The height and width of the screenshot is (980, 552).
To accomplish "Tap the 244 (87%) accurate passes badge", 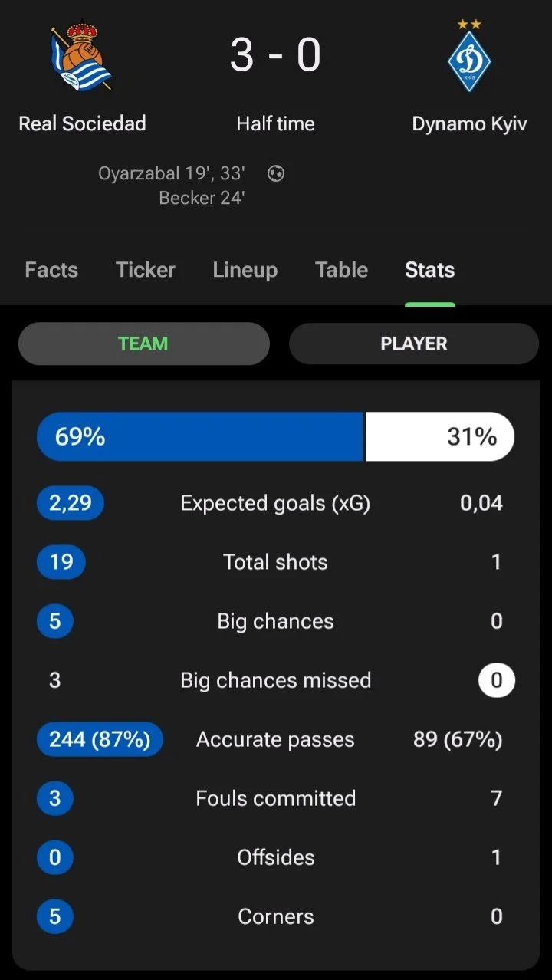I will tap(100, 739).
